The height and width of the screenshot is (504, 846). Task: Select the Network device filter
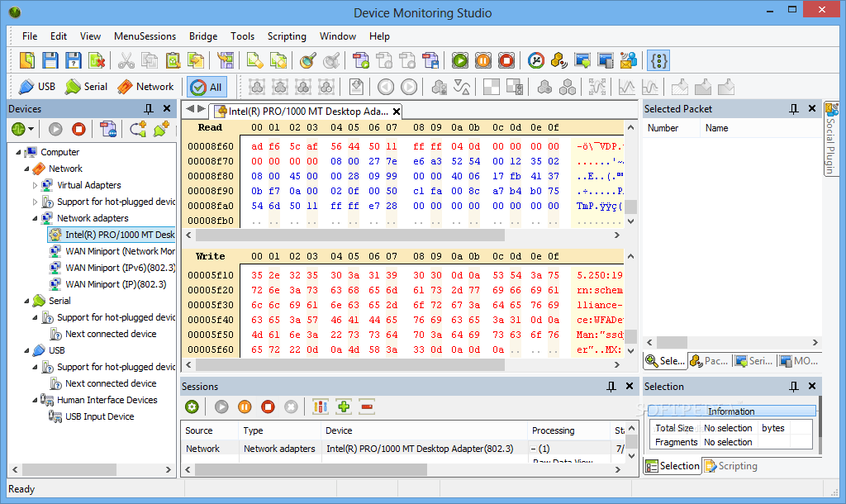(x=145, y=87)
